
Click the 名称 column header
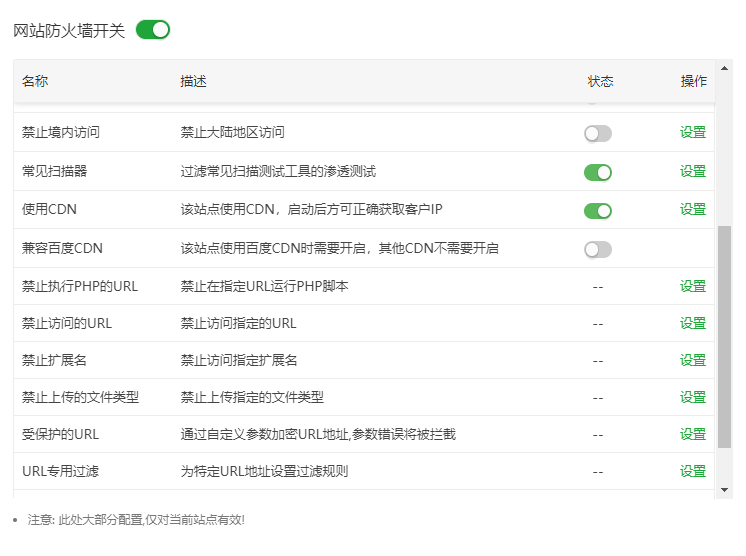[35, 81]
